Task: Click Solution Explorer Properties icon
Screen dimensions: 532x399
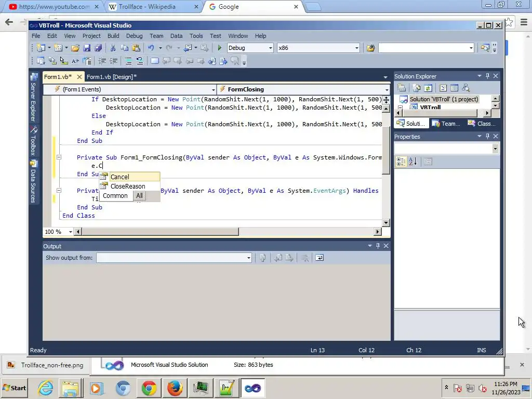Action: point(402,88)
